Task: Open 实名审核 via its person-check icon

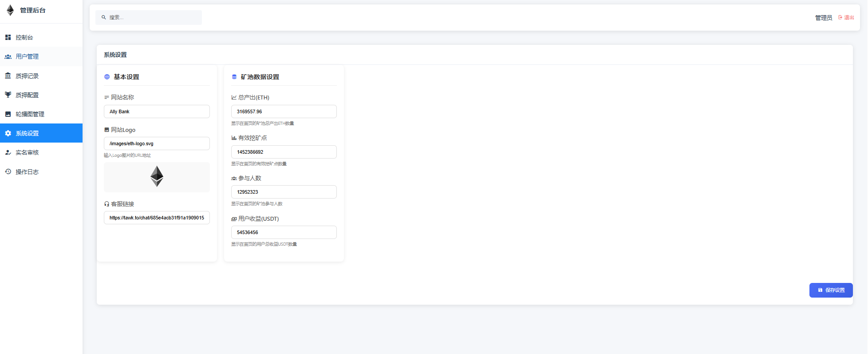Action: coord(8,152)
